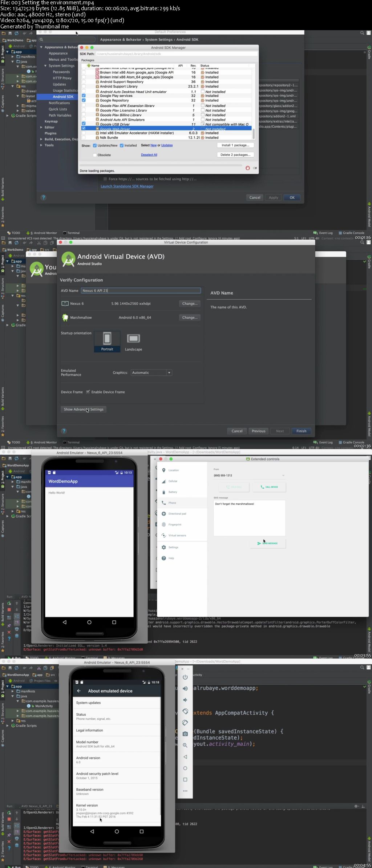This screenshot has height=868, width=372.
Task: Select Notifications in preferences sidebar
Action: click(59, 103)
